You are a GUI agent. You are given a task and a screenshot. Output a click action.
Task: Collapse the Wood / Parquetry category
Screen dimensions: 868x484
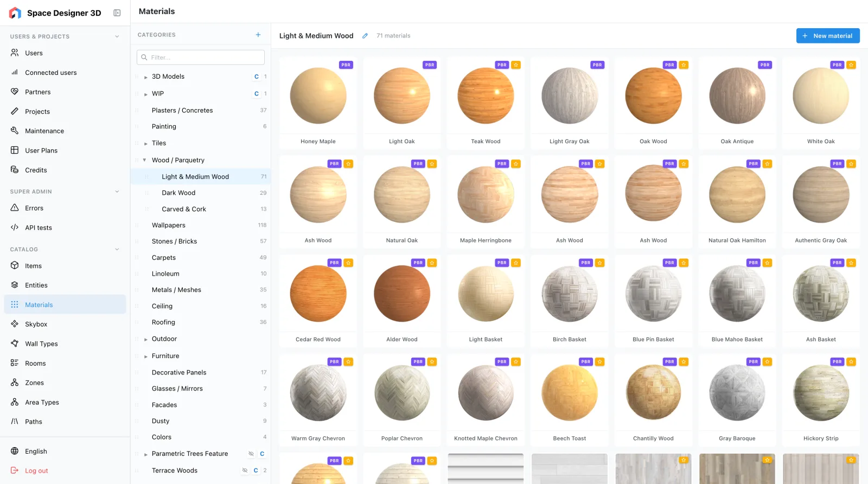pyautogui.click(x=144, y=160)
